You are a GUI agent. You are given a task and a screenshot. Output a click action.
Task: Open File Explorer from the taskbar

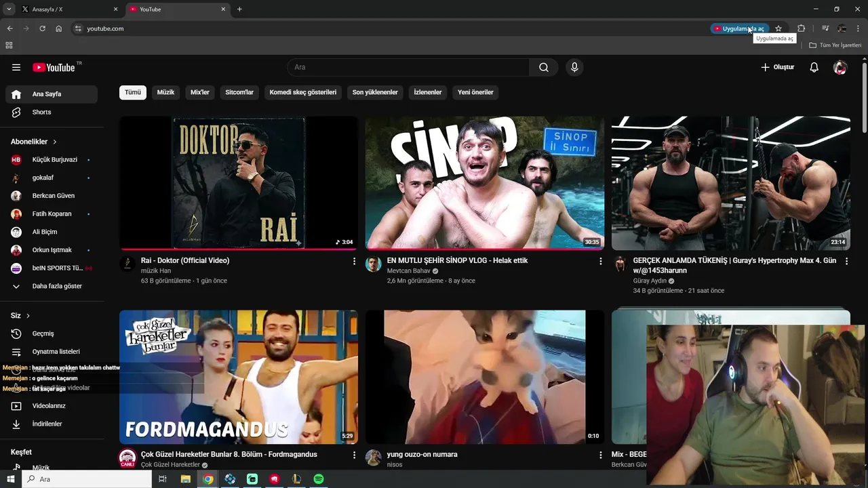(185, 479)
